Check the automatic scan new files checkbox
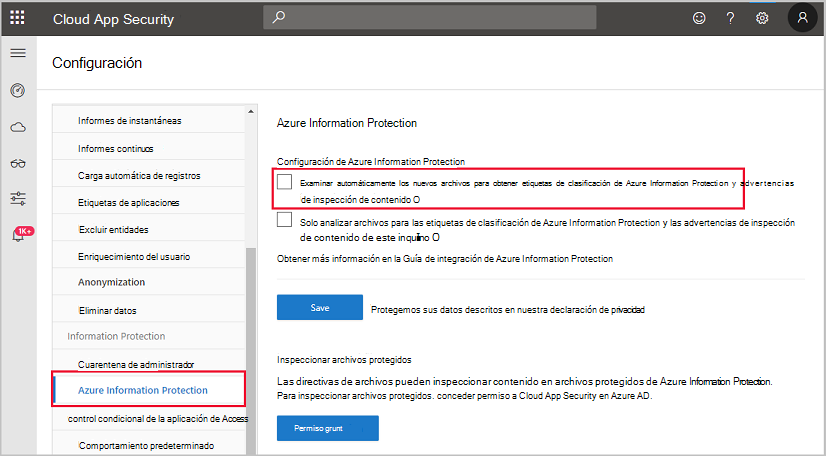The image size is (826, 456). coord(284,182)
